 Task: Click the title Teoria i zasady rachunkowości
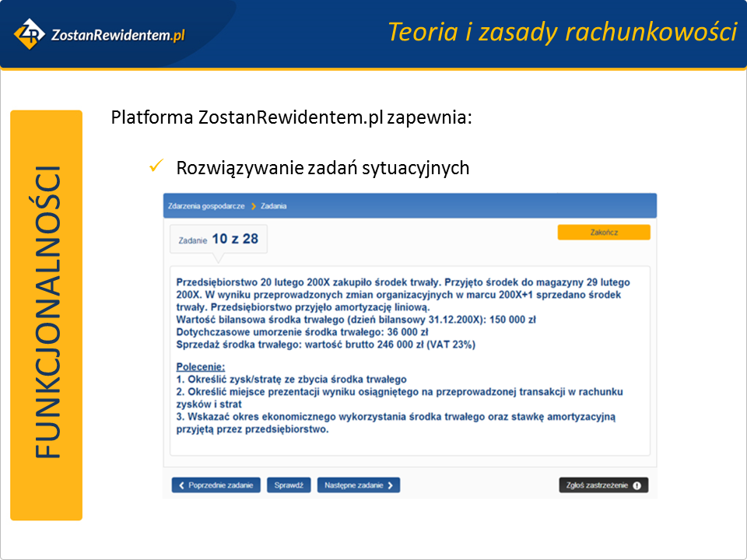562,32
